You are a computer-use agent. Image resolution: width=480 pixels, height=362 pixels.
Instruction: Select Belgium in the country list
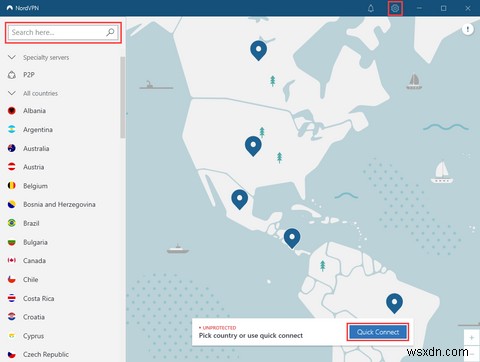tap(35, 186)
